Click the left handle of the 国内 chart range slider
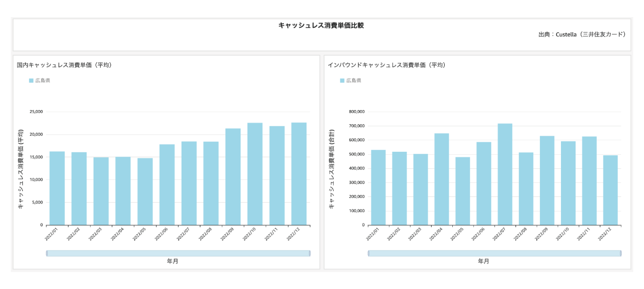 47,253
